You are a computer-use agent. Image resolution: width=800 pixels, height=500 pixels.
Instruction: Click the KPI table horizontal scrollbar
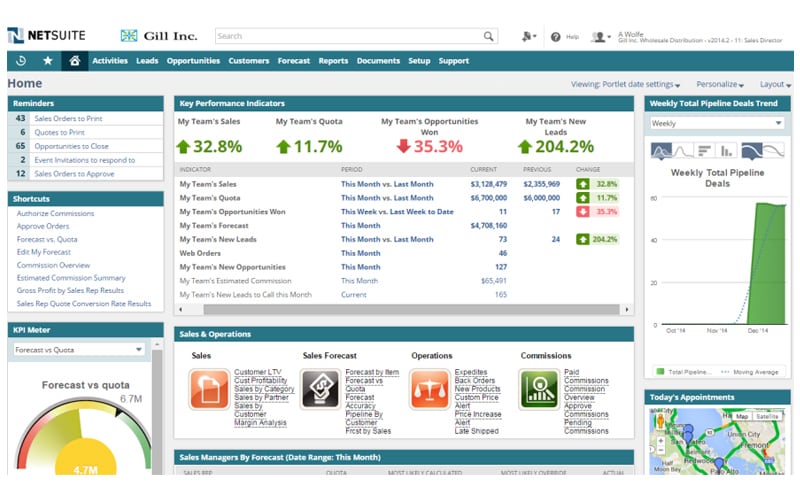point(411,309)
